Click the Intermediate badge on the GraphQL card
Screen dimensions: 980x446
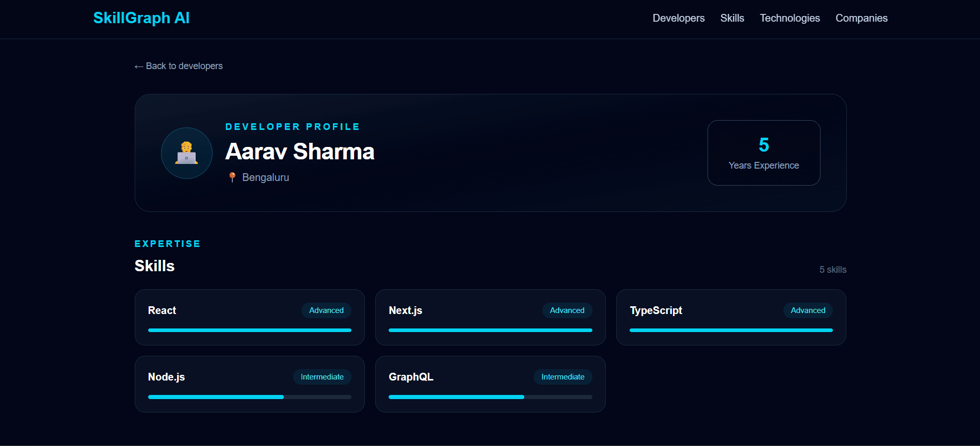point(563,377)
